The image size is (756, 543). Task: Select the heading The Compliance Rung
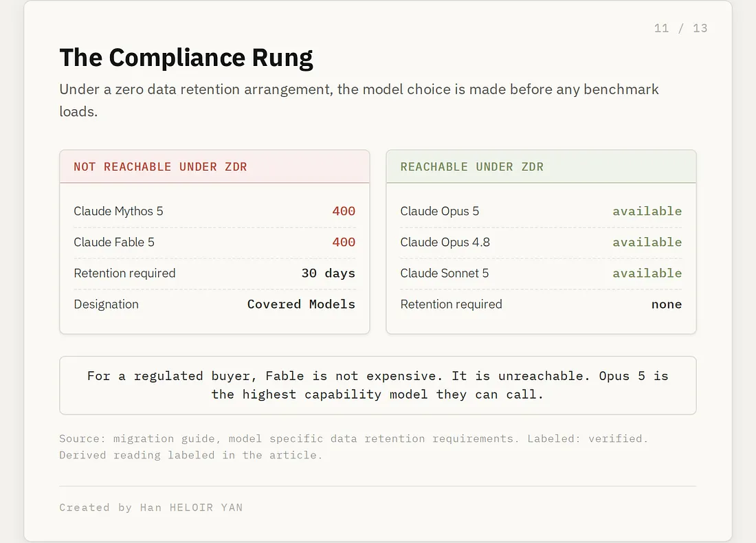pos(186,57)
